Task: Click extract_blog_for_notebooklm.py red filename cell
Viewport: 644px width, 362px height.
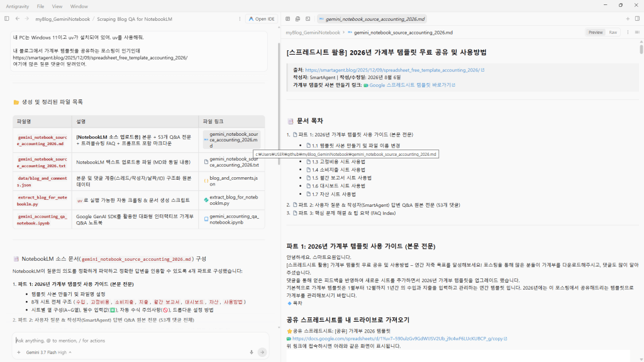Action: [x=42, y=200]
